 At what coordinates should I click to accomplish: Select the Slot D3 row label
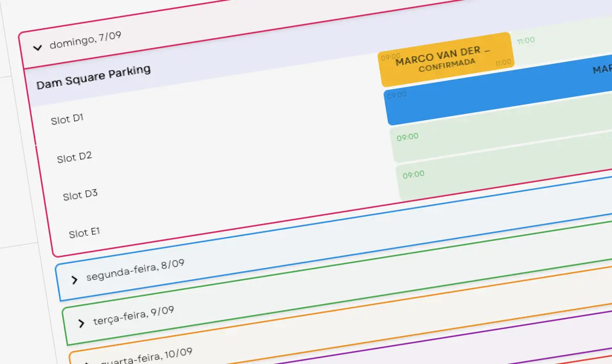[80, 195]
